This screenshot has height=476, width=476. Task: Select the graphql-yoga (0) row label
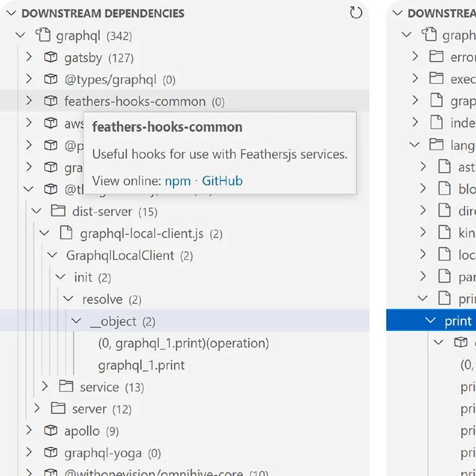[113, 453]
